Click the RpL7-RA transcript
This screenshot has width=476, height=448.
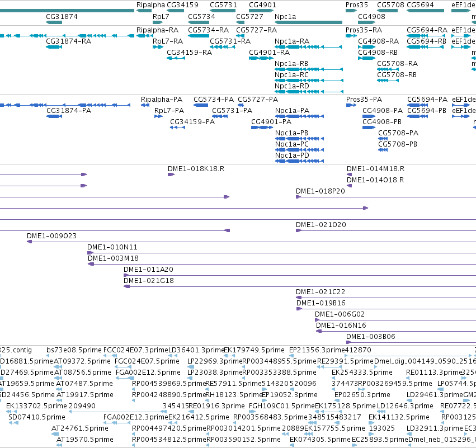[x=158, y=47]
